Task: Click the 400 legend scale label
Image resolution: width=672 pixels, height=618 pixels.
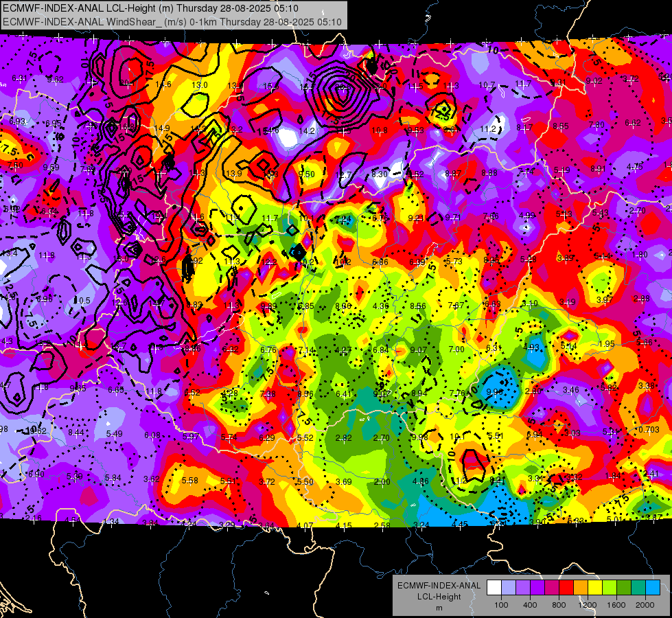Action: tap(530, 605)
